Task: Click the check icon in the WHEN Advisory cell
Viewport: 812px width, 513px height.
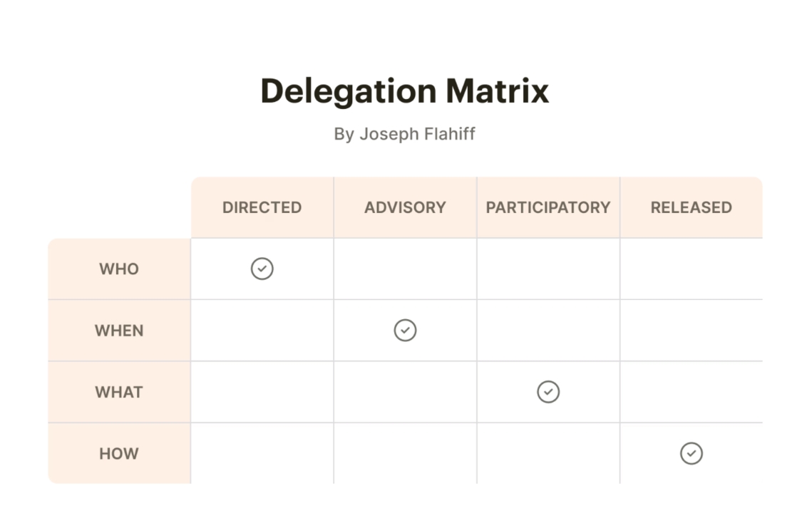Action: [x=405, y=331]
